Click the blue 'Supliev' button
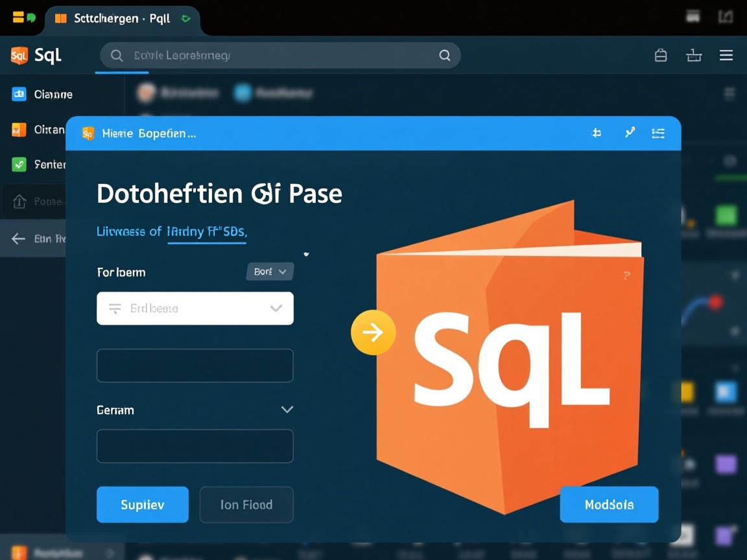747x560 pixels. [142, 504]
